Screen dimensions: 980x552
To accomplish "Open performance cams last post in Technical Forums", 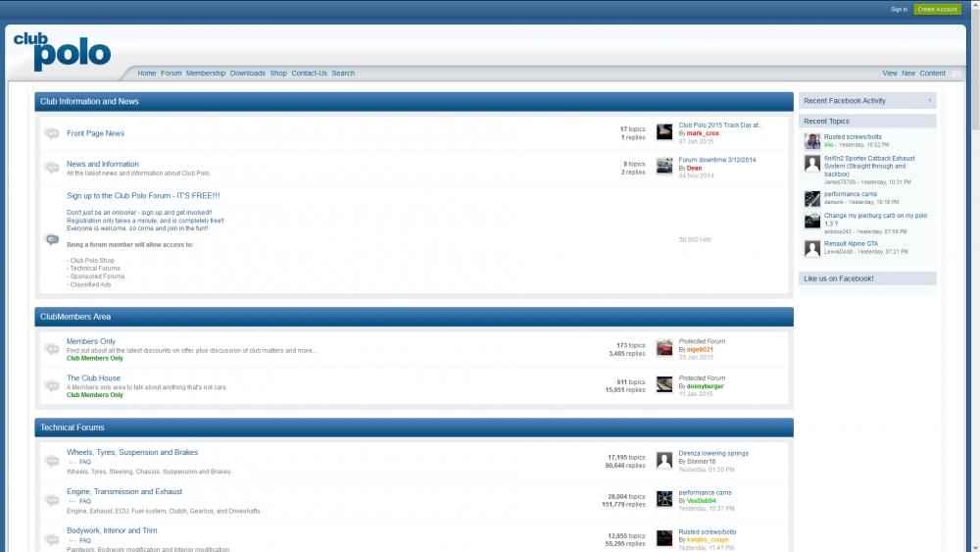I will [x=705, y=492].
